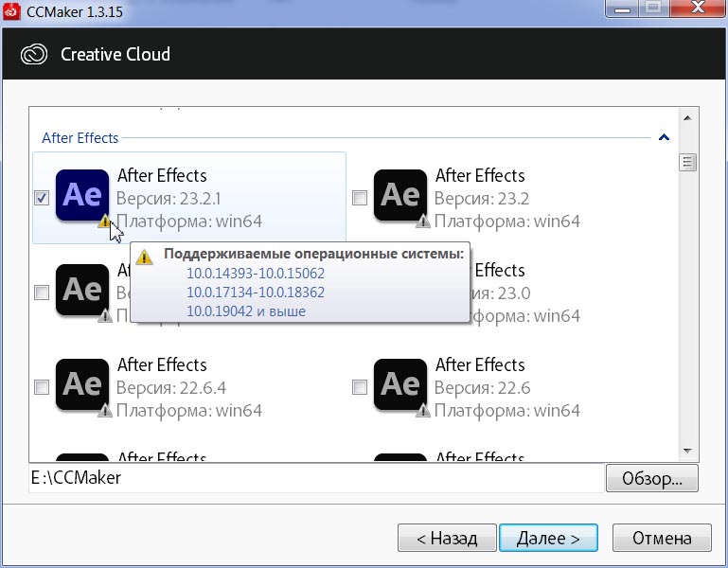Click the 'Версия: 23.2.1' text
Screen dimensions: 728x568
pos(169,198)
